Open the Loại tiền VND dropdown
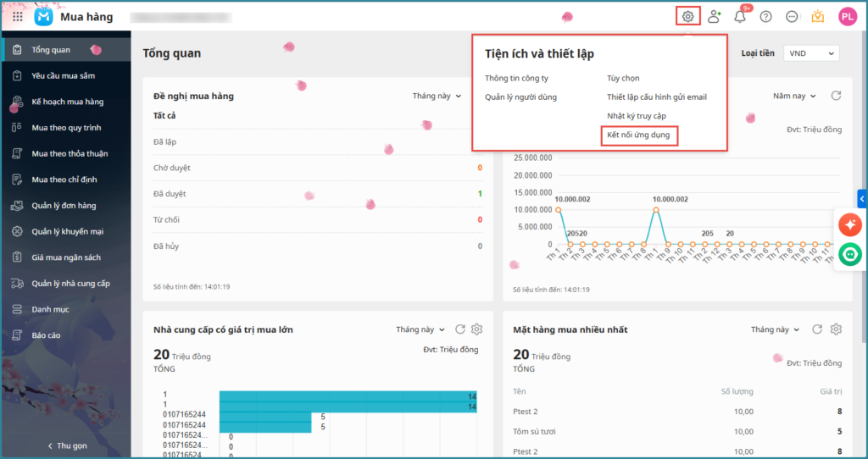Image resolution: width=868 pixels, height=459 pixels. pyautogui.click(x=811, y=53)
